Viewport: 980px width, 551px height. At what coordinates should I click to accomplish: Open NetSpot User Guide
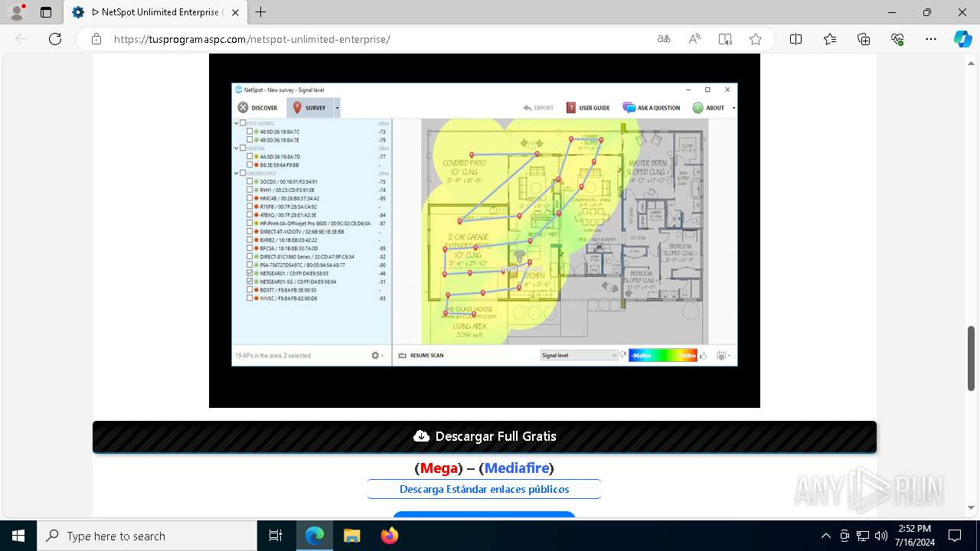tap(588, 108)
